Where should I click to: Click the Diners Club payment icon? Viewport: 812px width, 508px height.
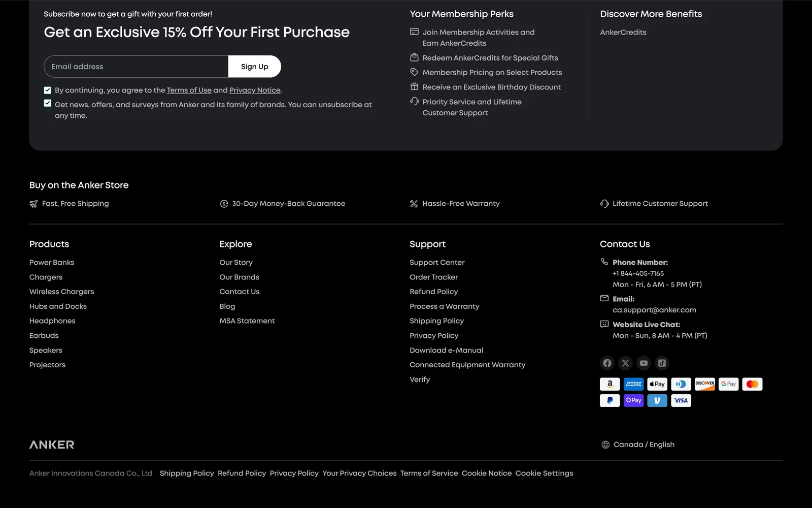681,384
